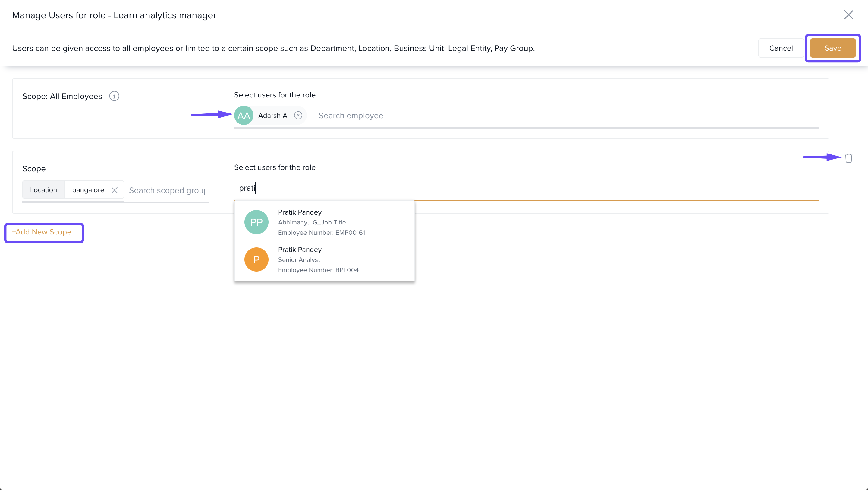Click the Save button
Viewport: 868px width, 490px height.
pyautogui.click(x=832, y=48)
